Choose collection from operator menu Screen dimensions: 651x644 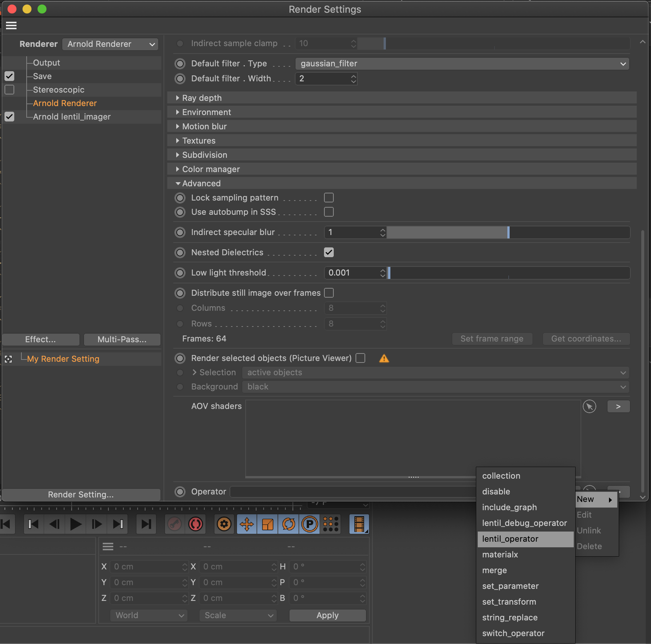click(525, 476)
